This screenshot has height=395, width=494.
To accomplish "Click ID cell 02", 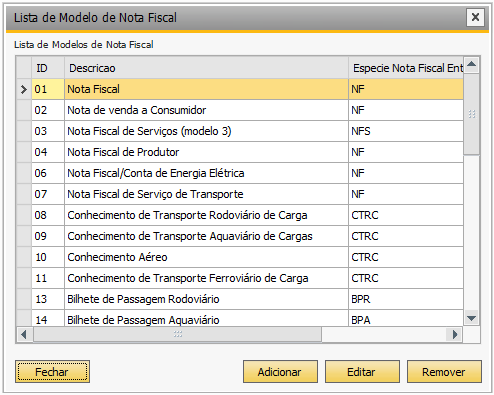I will (x=48, y=110).
